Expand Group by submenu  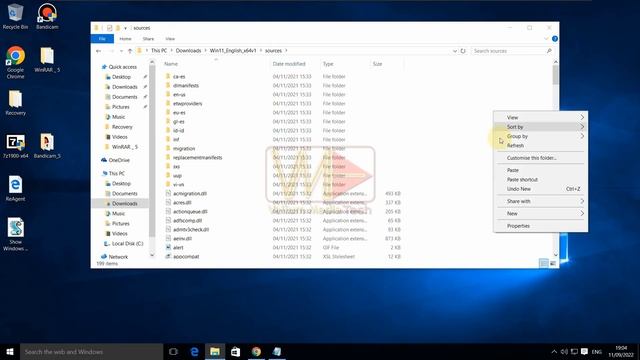[540, 136]
